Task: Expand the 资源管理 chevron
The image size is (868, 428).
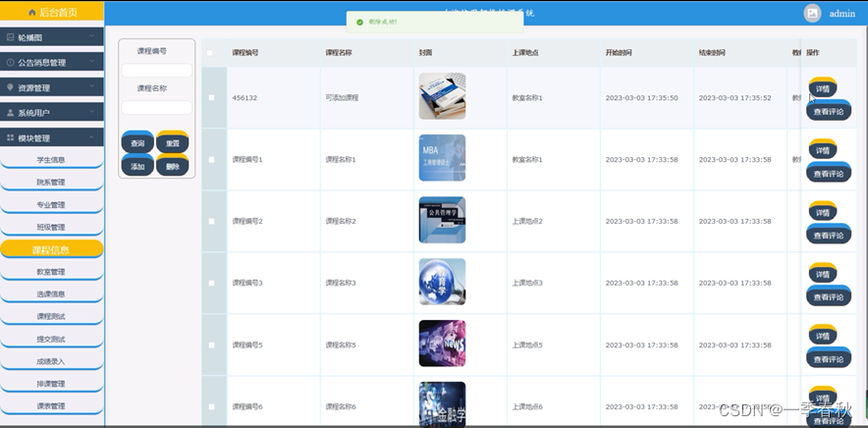Action: pyautogui.click(x=92, y=86)
